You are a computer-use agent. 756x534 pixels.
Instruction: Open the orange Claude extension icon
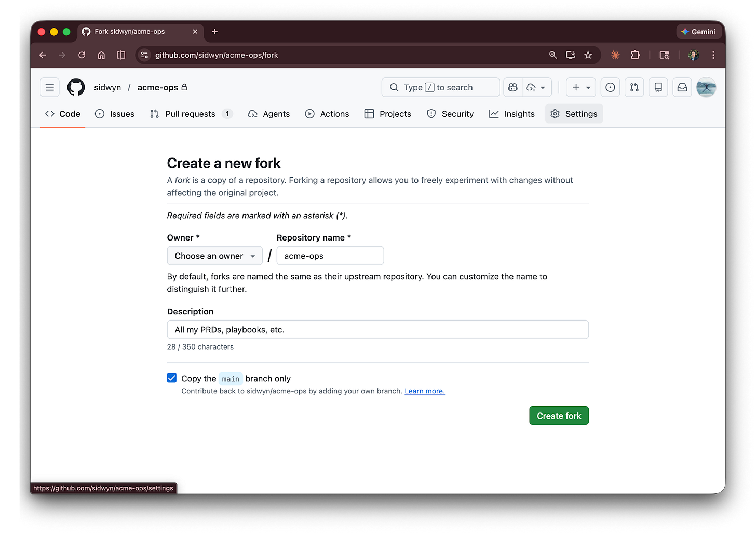point(615,55)
